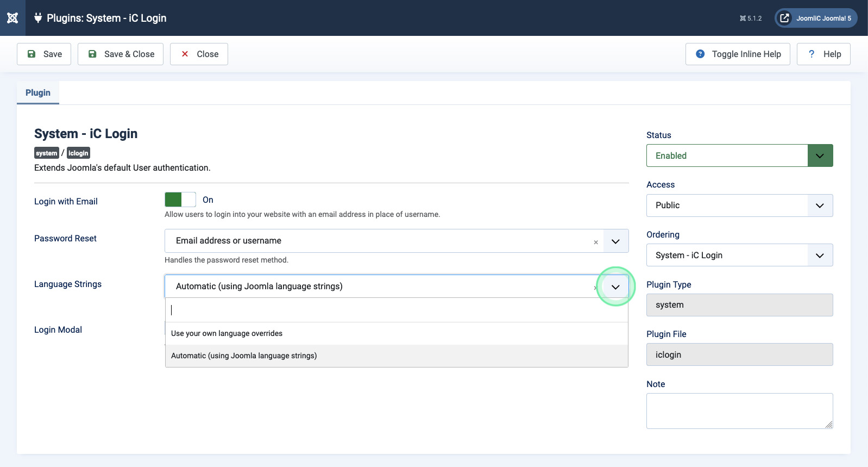
Task: Switch to the Plugin tab
Action: [38, 93]
